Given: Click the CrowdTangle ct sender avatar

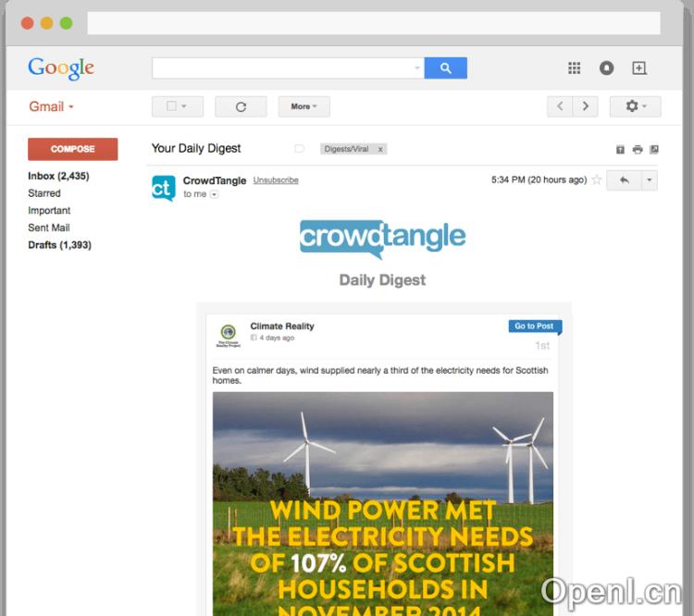Looking at the screenshot, I should tap(164, 188).
